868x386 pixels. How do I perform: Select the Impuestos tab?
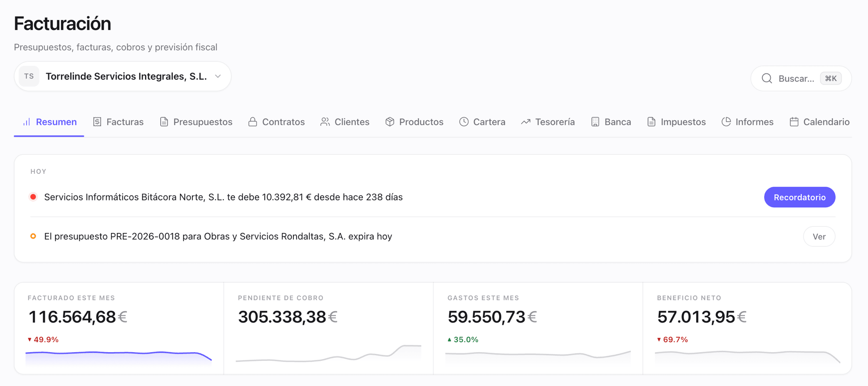point(676,122)
